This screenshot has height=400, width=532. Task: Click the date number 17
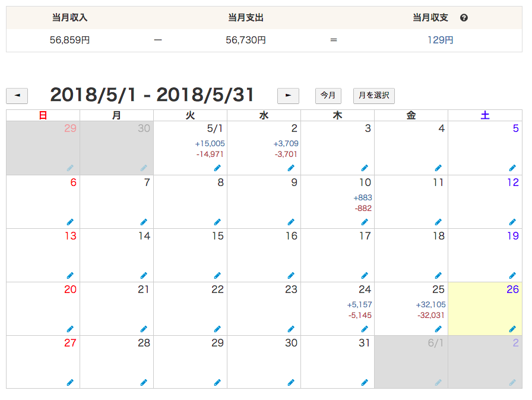[x=365, y=236]
